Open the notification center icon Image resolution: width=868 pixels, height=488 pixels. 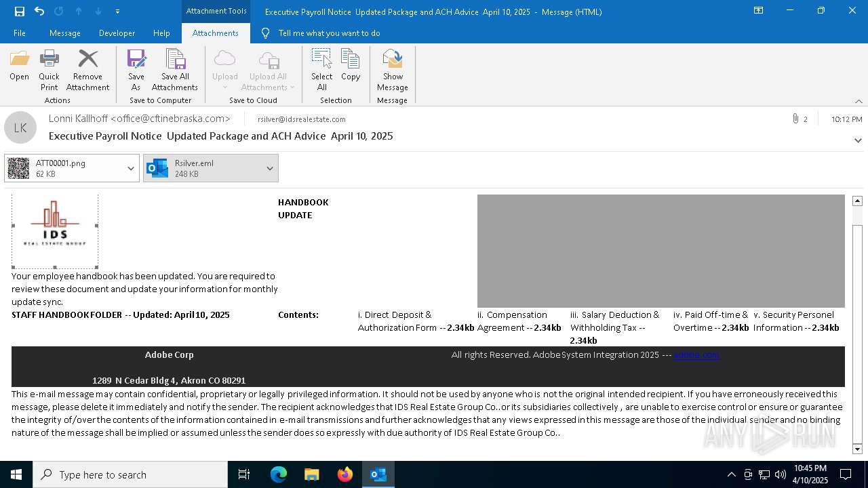click(x=846, y=474)
